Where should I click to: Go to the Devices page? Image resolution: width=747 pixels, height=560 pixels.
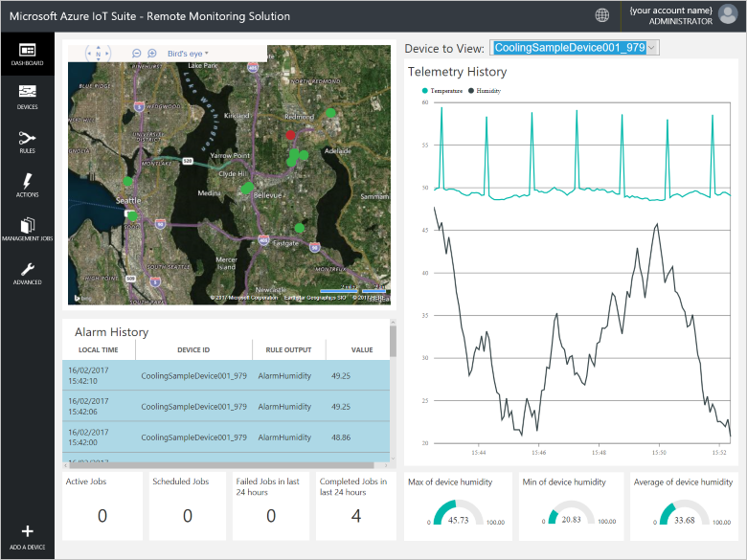(27, 95)
